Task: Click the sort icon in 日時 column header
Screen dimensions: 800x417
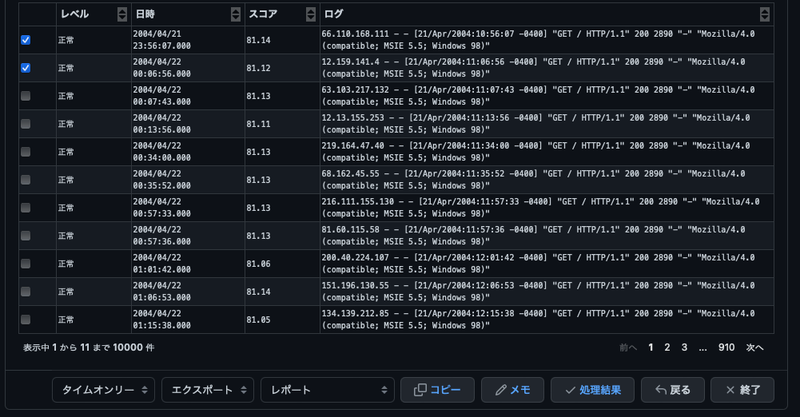Action: pyautogui.click(x=235, y=14)
